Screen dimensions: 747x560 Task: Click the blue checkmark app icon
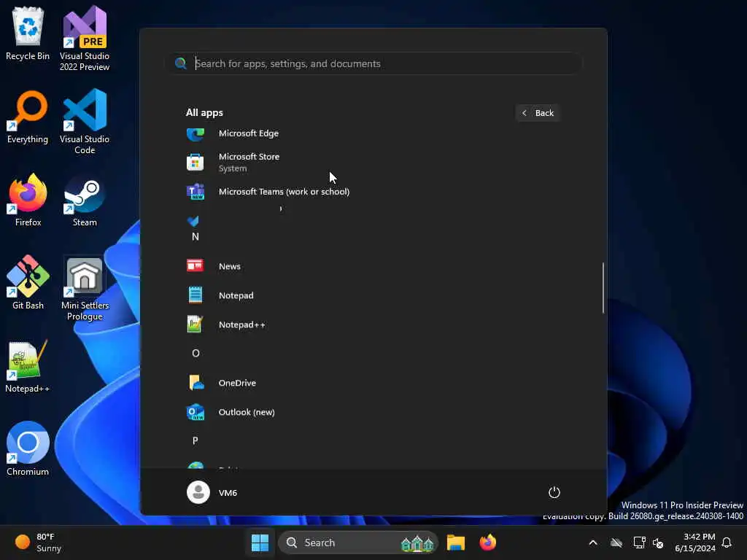pyautogui.click(x=193, y=220)
